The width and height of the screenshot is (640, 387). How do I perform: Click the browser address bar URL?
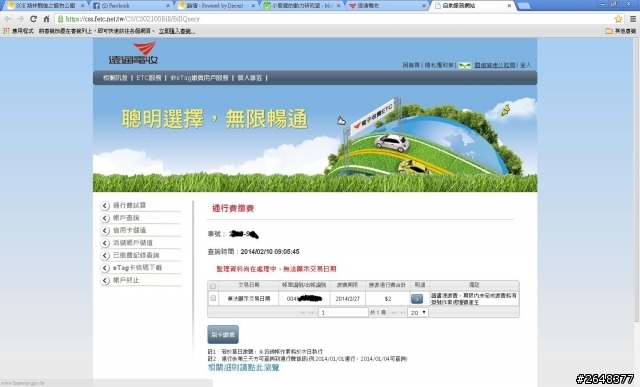point(133,19)
